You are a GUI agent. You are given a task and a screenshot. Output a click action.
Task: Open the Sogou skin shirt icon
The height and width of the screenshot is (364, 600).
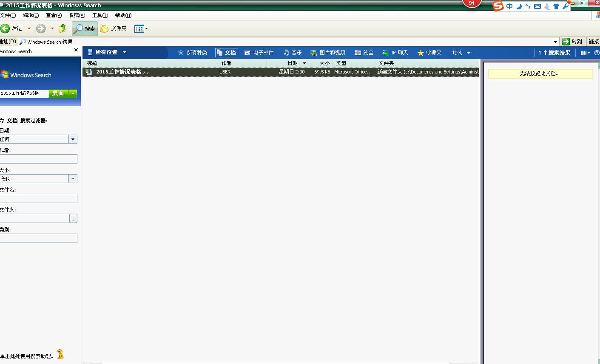click(556, 6)
